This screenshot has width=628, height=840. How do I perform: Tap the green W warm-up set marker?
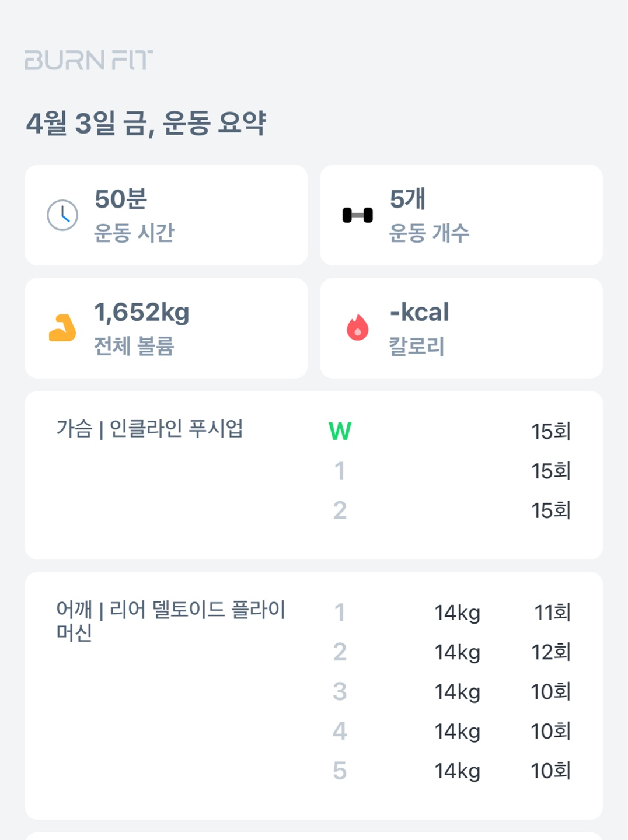[x=340, y=432]
